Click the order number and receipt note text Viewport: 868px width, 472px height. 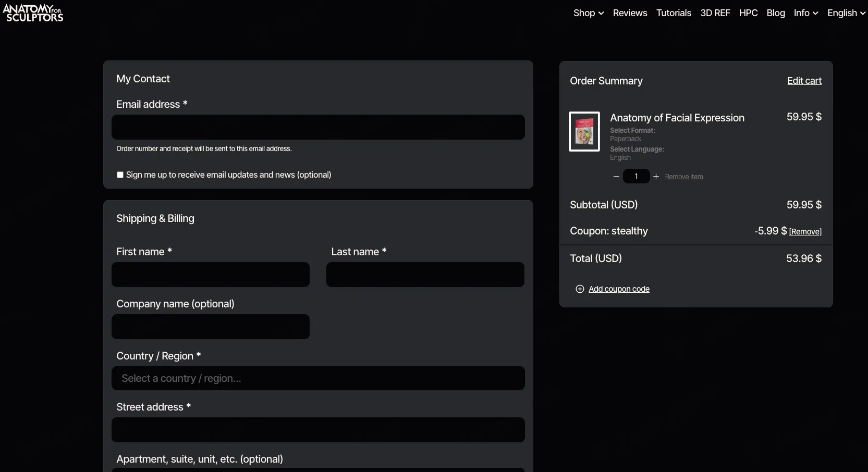click(x=204, y=149)
